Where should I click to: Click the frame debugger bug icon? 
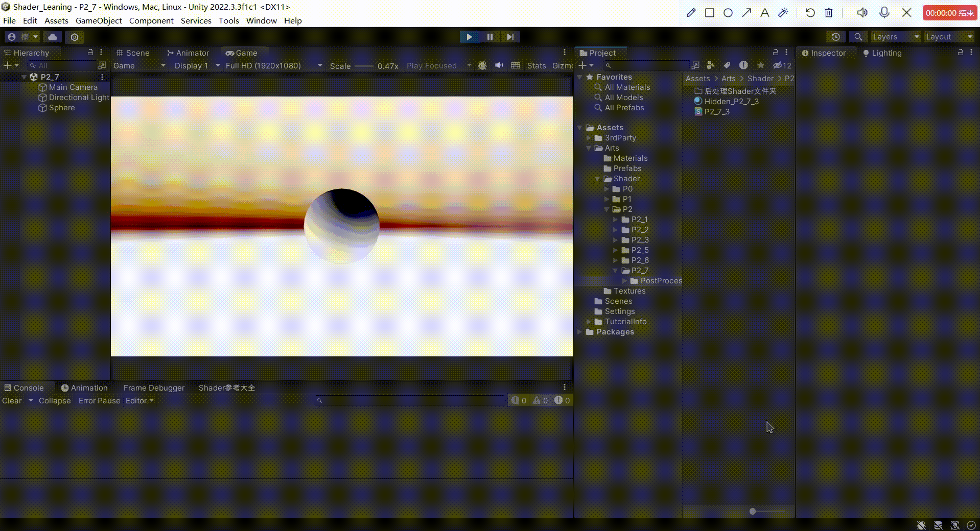click(x=482, y=65)
